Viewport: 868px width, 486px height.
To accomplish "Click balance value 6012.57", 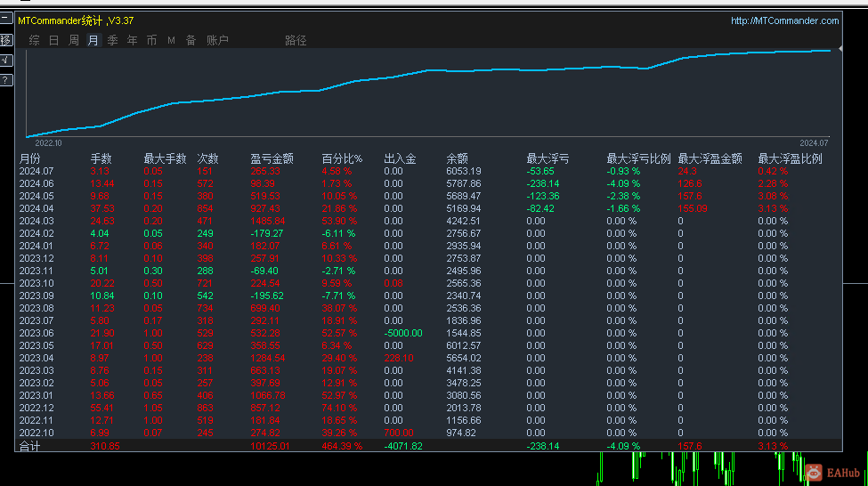I will tap(464, 346).
